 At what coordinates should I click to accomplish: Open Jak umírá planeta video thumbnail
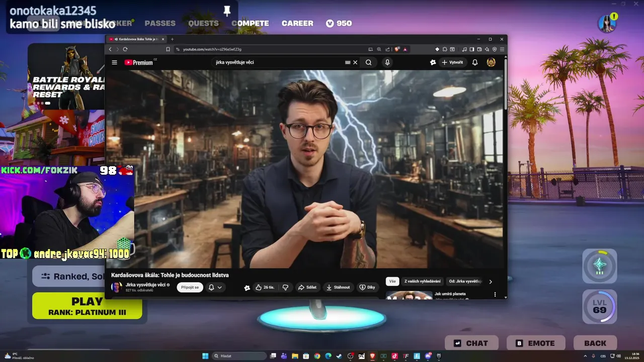point(409,295)
